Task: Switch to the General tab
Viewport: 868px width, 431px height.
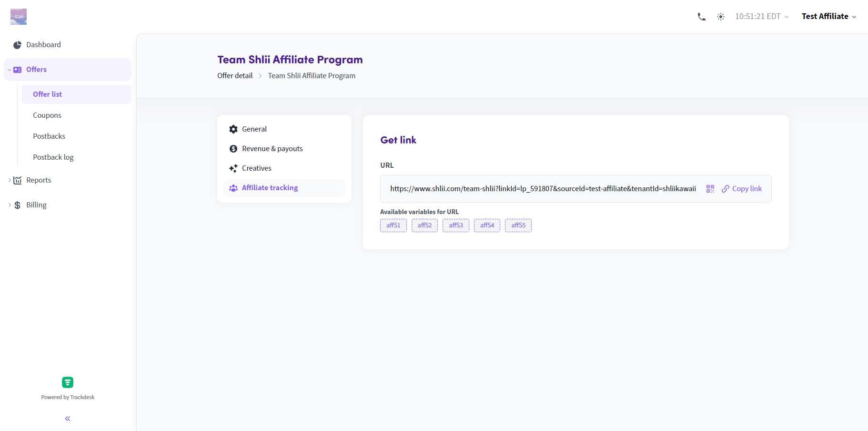Action: tap(284, 129)
